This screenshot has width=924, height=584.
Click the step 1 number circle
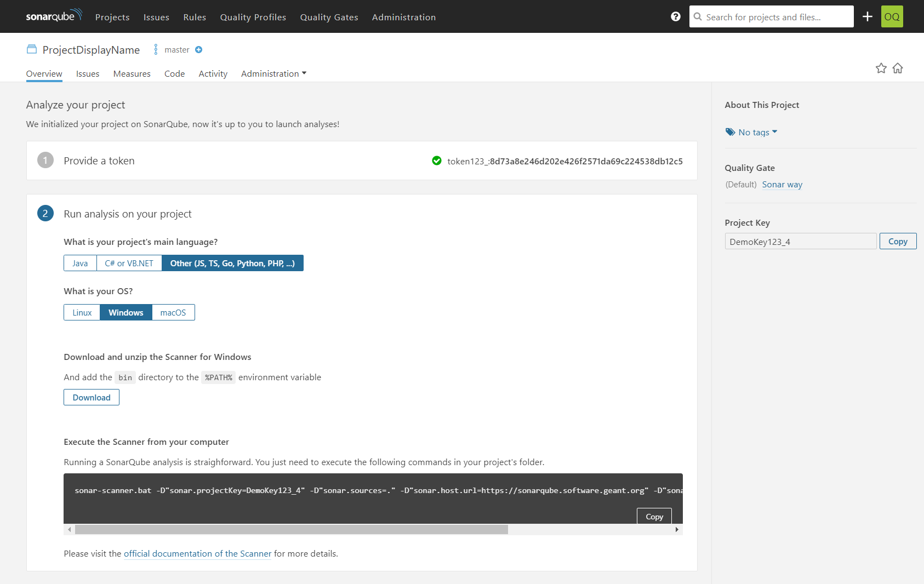click(45, 160)
